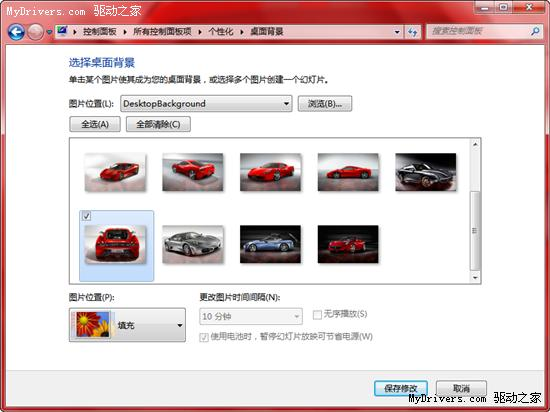The height and width of the screenshot is (412, 550).
Task: Select the silver Ferrari thumbnail
Action: coord(193,244)
